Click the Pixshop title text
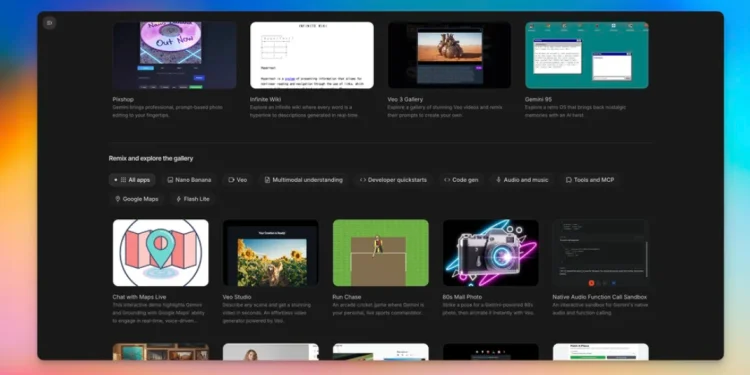Image resolution: width=750 pixels, height=375 pixels. [123, 99]
